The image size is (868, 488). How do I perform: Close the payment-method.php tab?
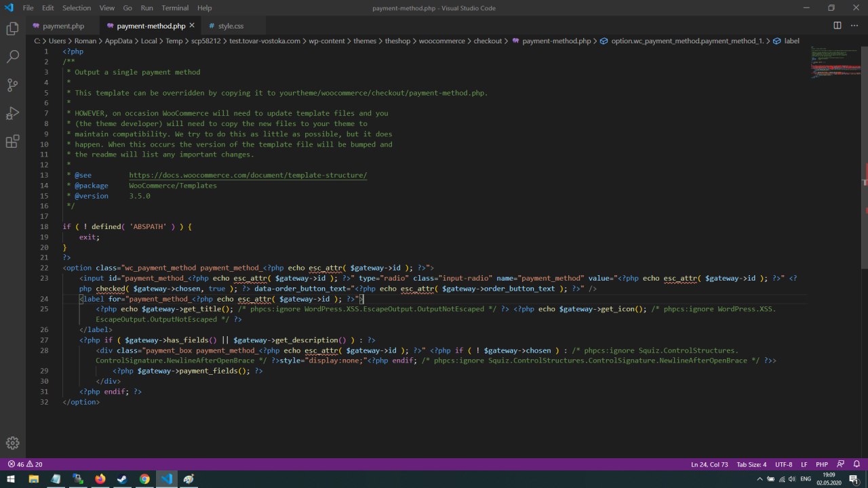coord(192,26)
